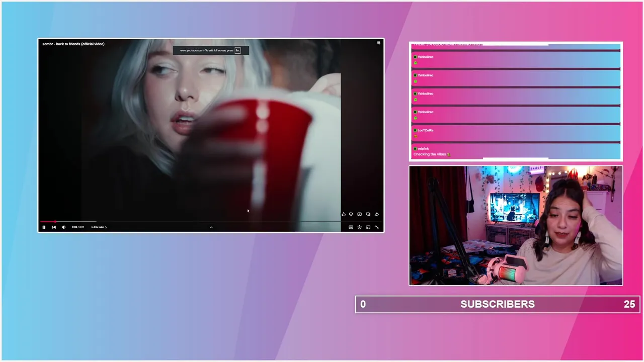Share the video using the arrow icon
This screenshot has width=644, height=362.
pyautogui.click(x=377, y=215)
